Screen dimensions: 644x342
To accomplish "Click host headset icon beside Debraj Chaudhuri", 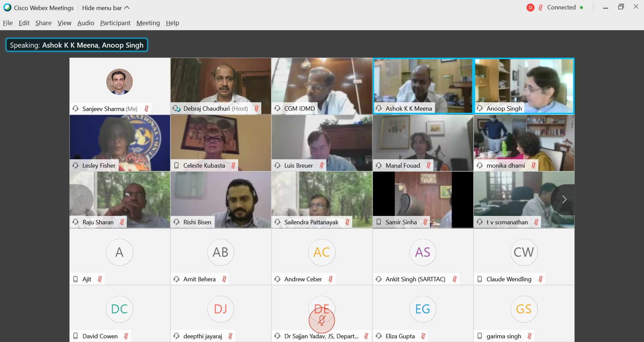I will (176, 108).
